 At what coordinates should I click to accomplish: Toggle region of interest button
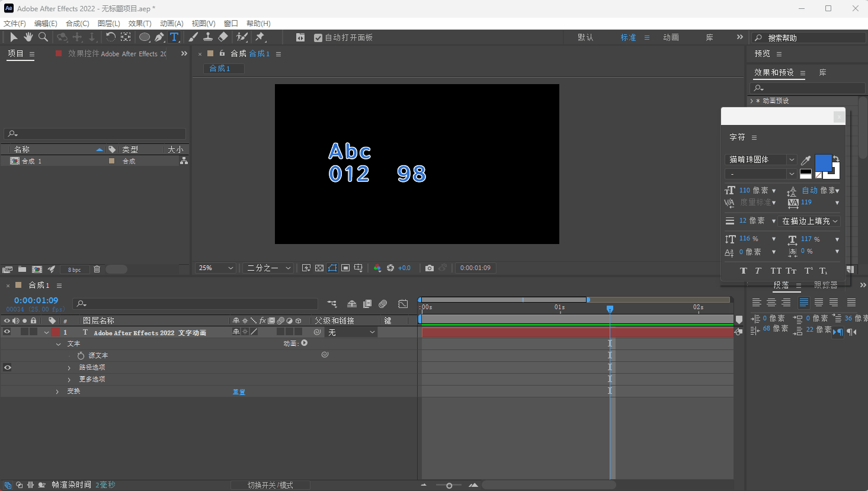click(x=345, y=268)
